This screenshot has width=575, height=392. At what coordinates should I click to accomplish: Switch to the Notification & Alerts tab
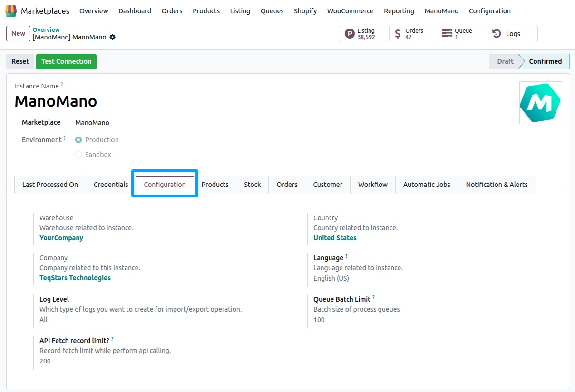(497, 185)
